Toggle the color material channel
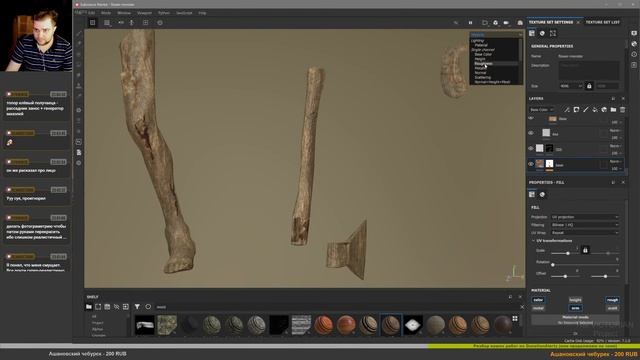Screen dimensions: 640x360 click(538, 300)
